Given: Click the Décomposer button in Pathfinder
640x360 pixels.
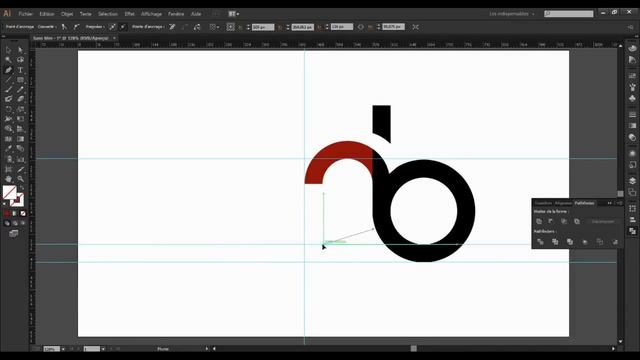Looking at the screenshot, I should 603,221.
